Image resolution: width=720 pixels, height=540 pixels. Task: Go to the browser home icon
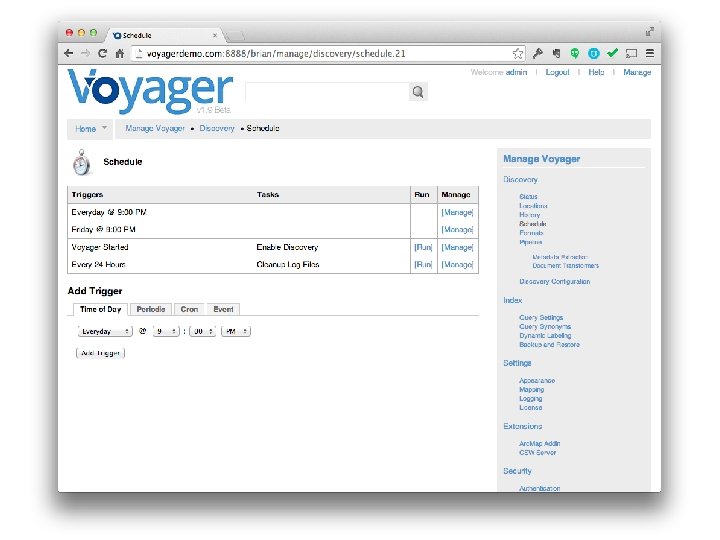(x=120, y=53)
